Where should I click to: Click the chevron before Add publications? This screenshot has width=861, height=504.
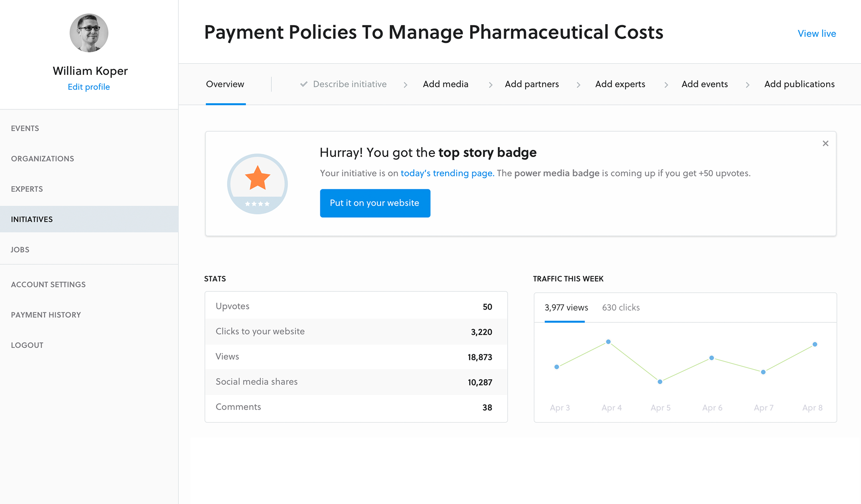point(747,85)
